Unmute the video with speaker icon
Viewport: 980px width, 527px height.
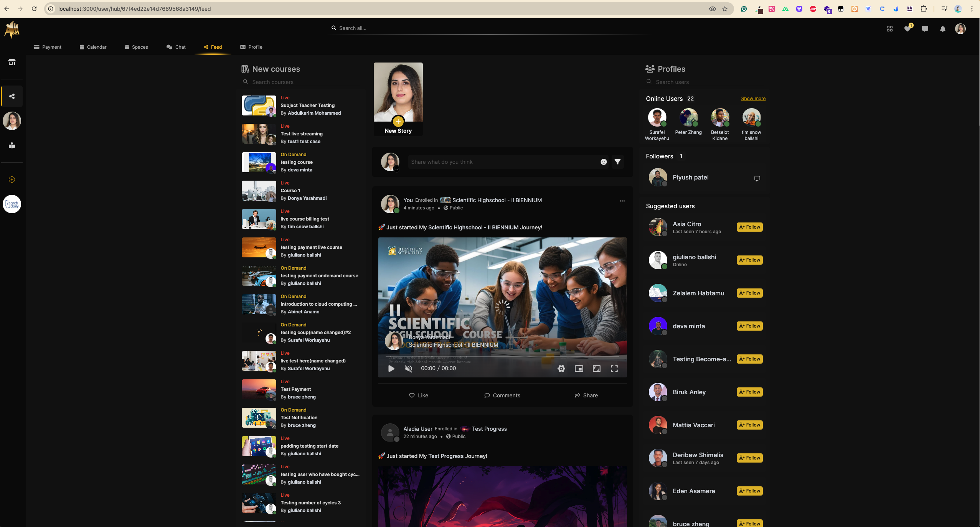(409, 369)
